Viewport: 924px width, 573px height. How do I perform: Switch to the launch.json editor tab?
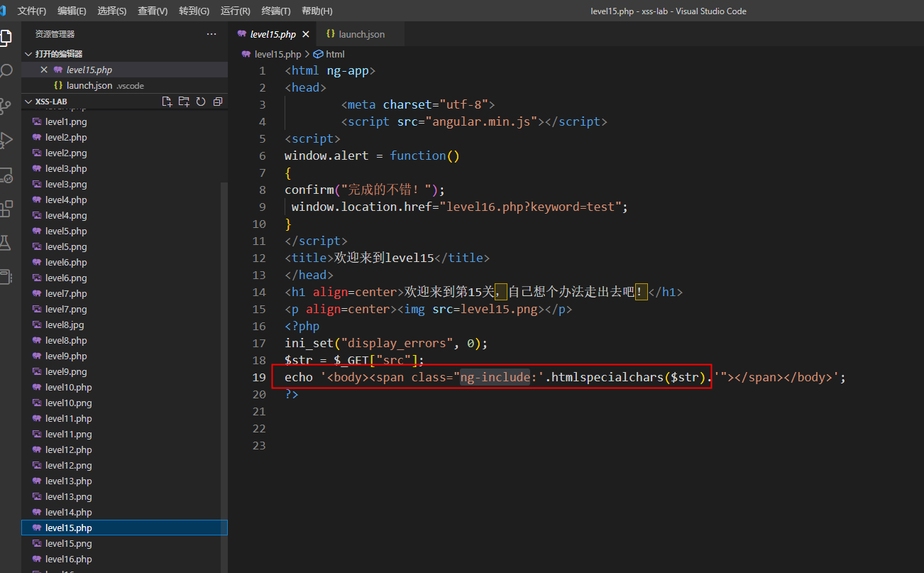(x=361, y=34)
